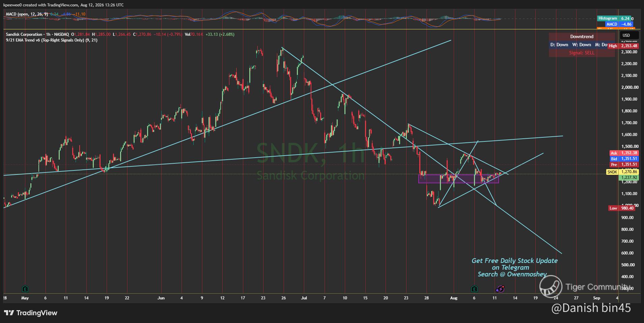The width and height of the screenshot is (644, 323).
Task: Click the '22' date axis label
Action: click(127, 298)
